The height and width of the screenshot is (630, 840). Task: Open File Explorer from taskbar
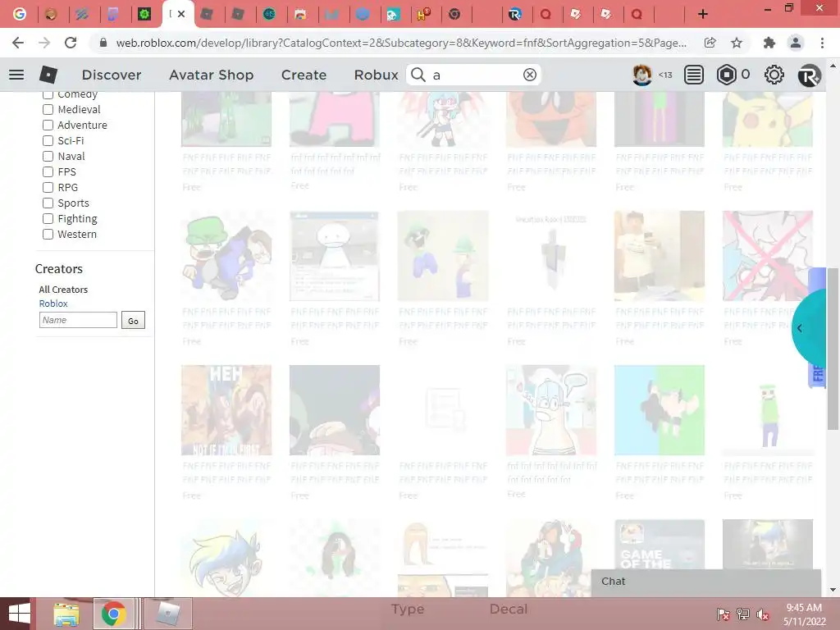coord(66,614)
